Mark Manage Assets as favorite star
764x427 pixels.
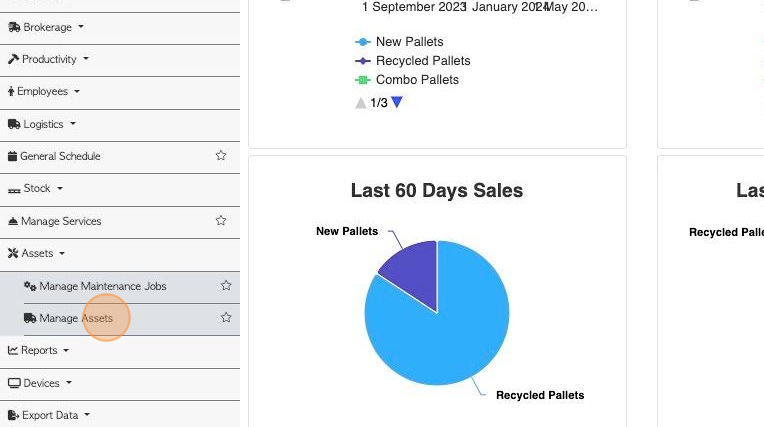226,317
